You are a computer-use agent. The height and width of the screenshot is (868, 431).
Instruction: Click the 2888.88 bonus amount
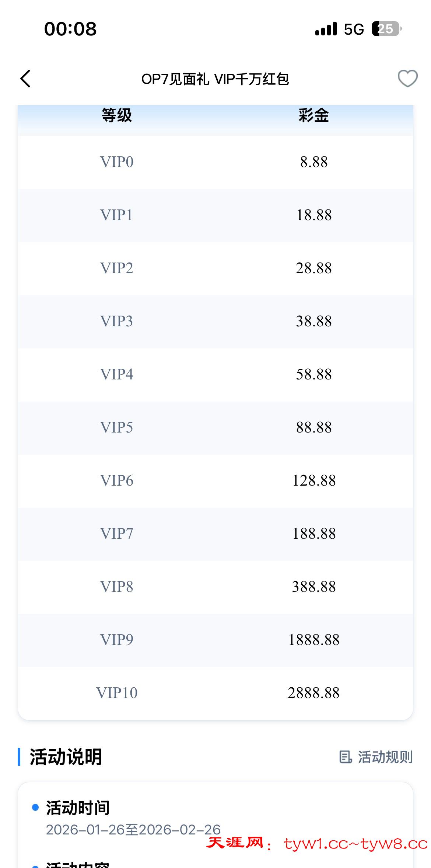pos(314,693)
